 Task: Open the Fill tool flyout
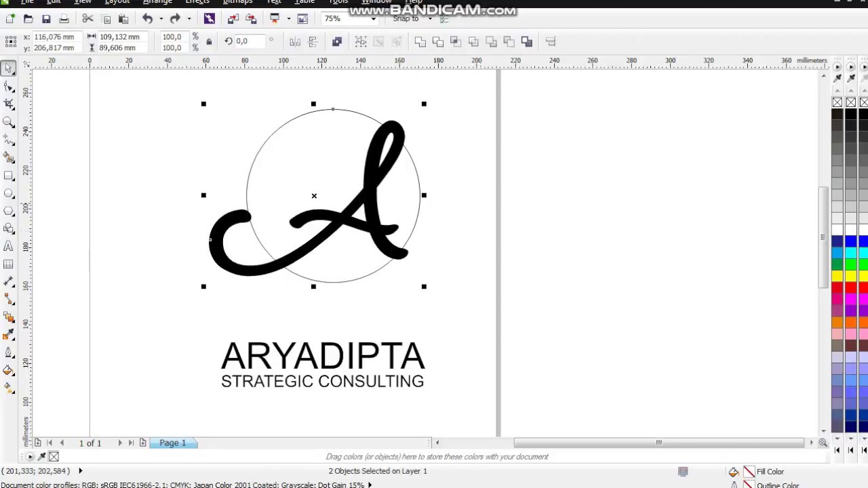[x=8, y=371]
